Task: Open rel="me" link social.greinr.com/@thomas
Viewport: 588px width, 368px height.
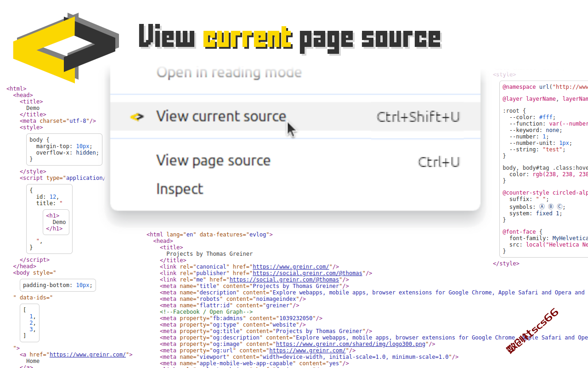Action: 284,280
